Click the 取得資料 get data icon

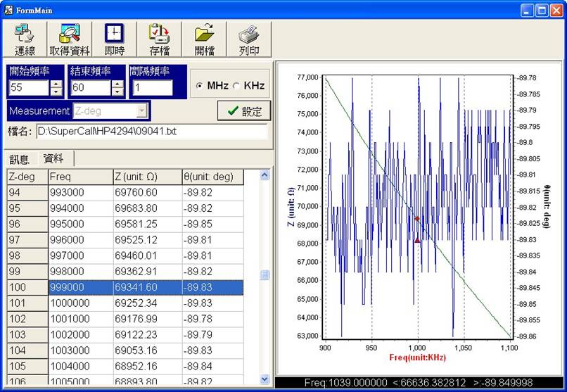tap(70, 39)
